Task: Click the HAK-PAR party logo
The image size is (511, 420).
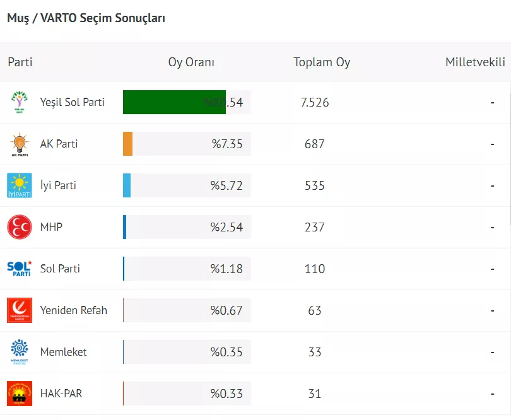Action: point(20,394)
